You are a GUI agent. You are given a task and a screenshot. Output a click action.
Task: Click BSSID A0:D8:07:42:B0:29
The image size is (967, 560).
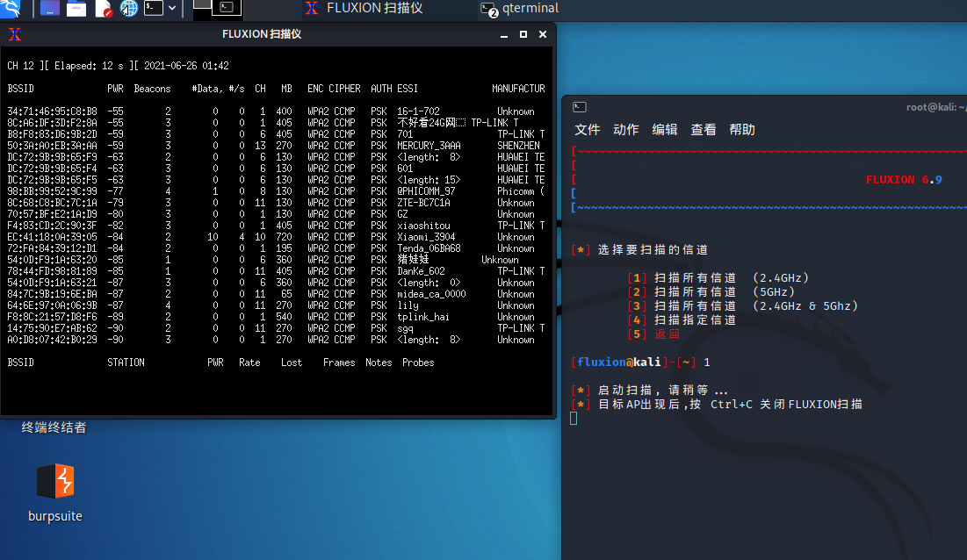pos(53,340)
